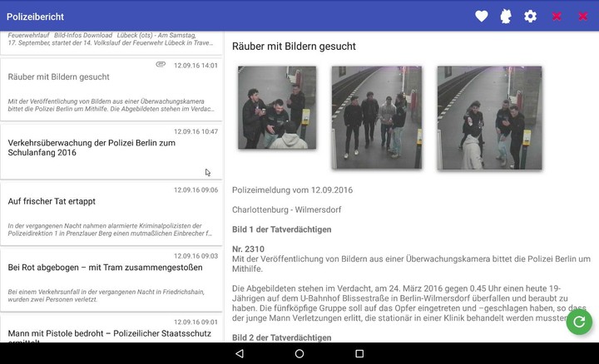Open 'Auf frischer Tat ertappt' report
The image size is (599, 364).
click(111, 214)
